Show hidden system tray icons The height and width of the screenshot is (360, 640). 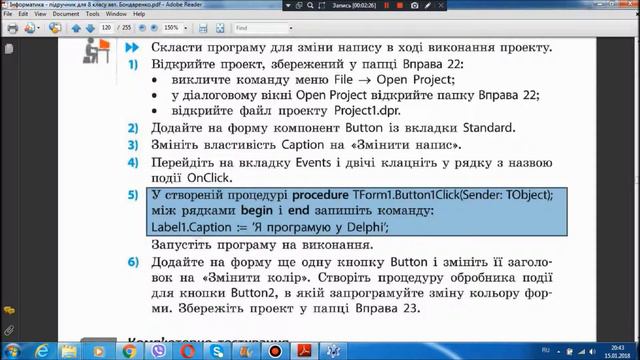point(558,351)
